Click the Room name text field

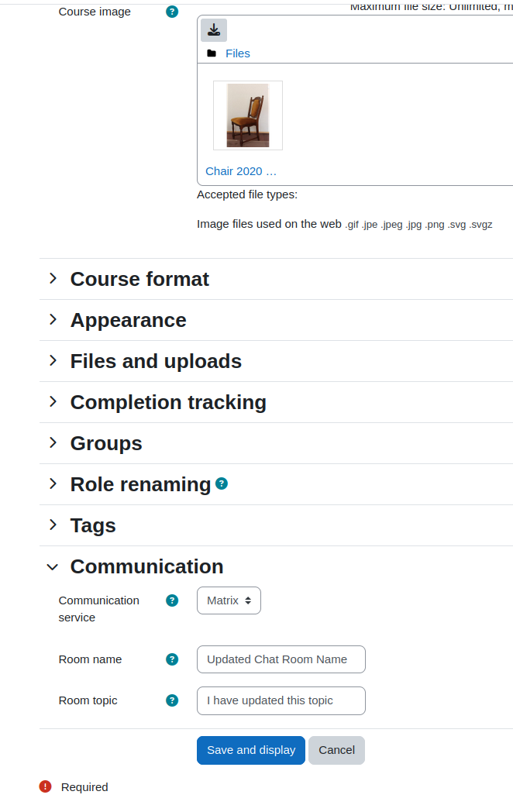point(281,660)
